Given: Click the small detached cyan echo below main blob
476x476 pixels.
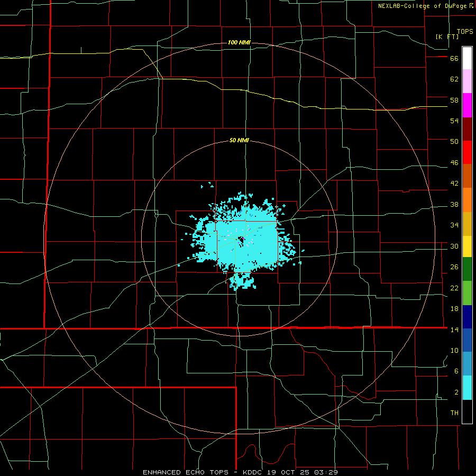Looking at the screenshot, I should (242, 282).
